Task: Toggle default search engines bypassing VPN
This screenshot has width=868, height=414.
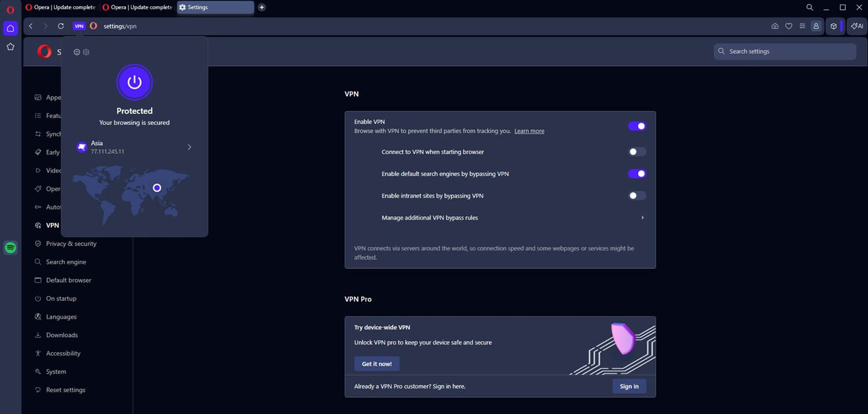Action: [x=637, y=174]
